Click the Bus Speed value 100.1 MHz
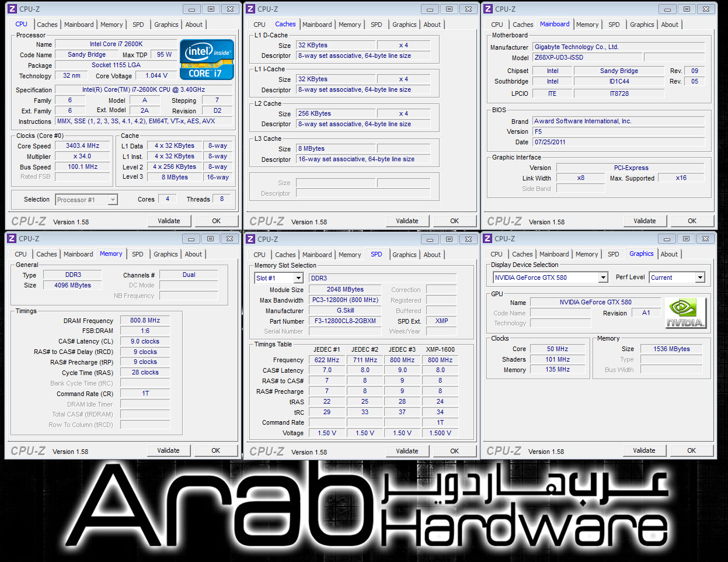Screen dimensions: 728x562 click(82, 166)
